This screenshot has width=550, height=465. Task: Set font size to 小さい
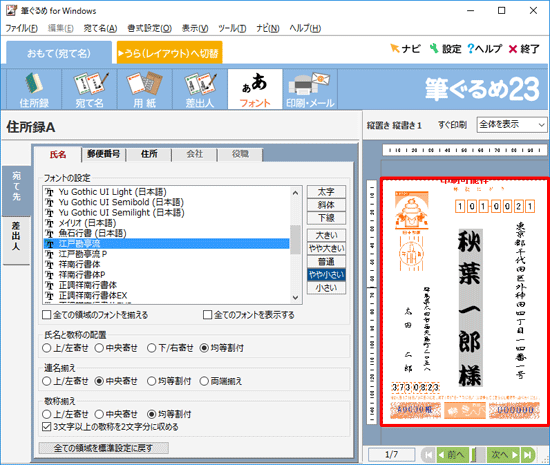pyautogui.click(x=326, y=288)
